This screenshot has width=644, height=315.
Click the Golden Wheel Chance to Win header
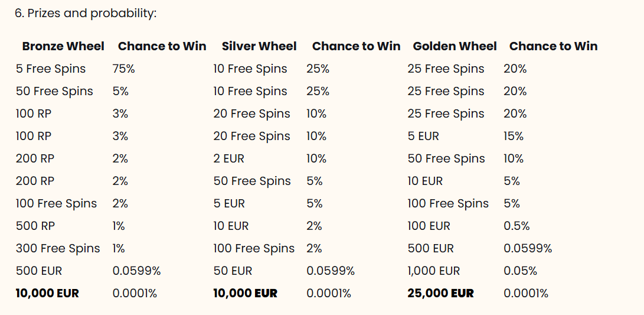pos(553,46)
